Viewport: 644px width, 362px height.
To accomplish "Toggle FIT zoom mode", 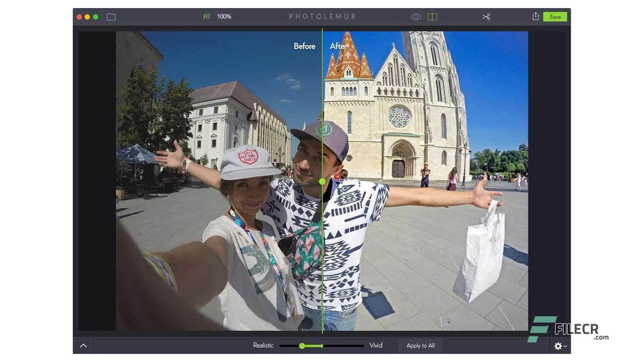I will [206, 16].
